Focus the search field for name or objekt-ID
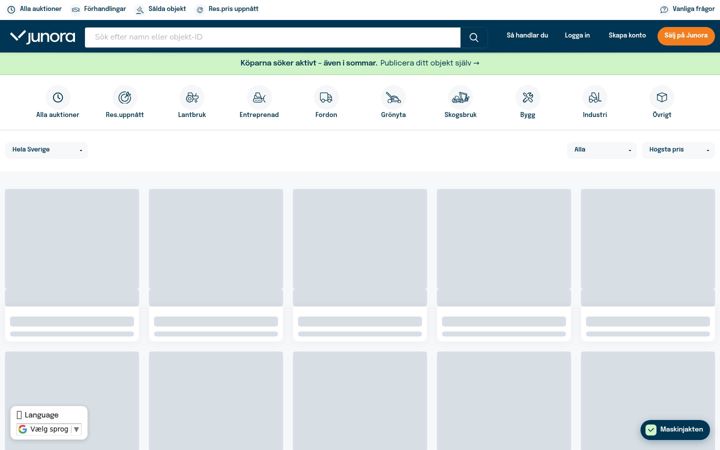The image size is (720, 450). click(x=273, y=37)
